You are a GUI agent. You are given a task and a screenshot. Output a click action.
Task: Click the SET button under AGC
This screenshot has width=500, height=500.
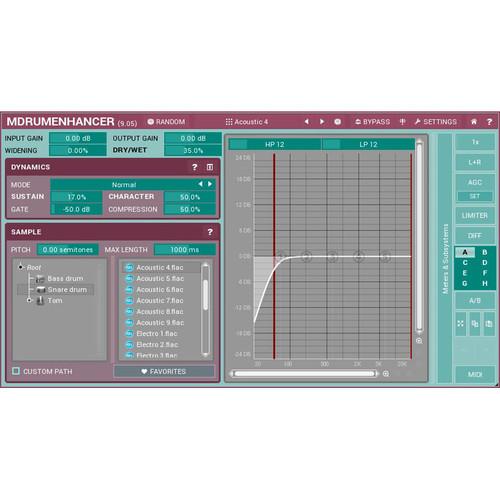pyautogui.click(x=475, y=196)
